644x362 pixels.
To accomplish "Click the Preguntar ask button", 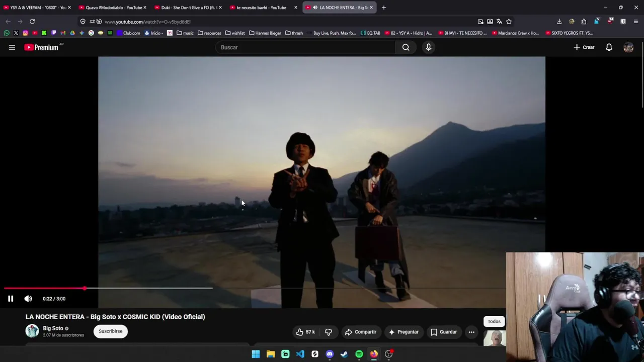I will [404, 332].
